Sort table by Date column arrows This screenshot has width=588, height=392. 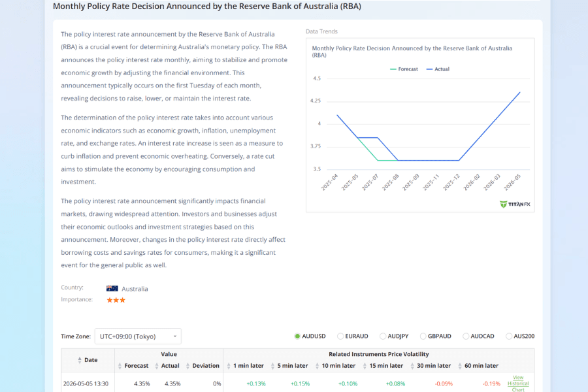[x=80, y=360]
